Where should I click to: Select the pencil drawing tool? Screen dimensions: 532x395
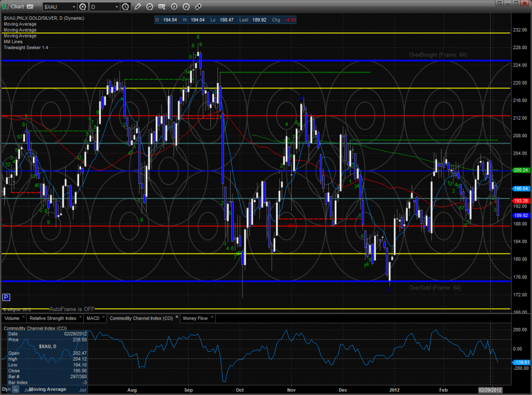138,7
